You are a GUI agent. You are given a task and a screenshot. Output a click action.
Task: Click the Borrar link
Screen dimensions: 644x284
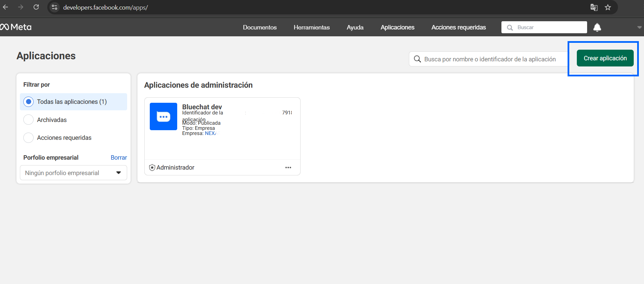pos(119,158)
